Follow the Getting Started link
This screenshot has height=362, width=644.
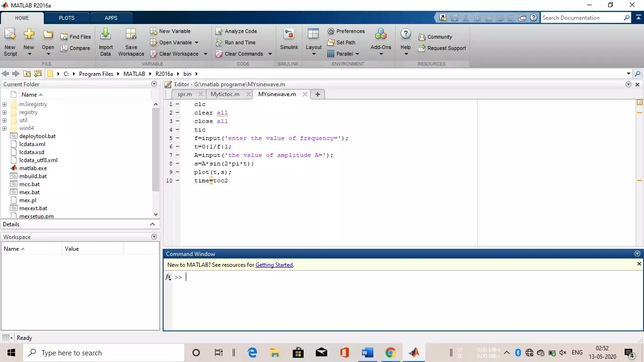pyautogui.click(x=274, y=264)
